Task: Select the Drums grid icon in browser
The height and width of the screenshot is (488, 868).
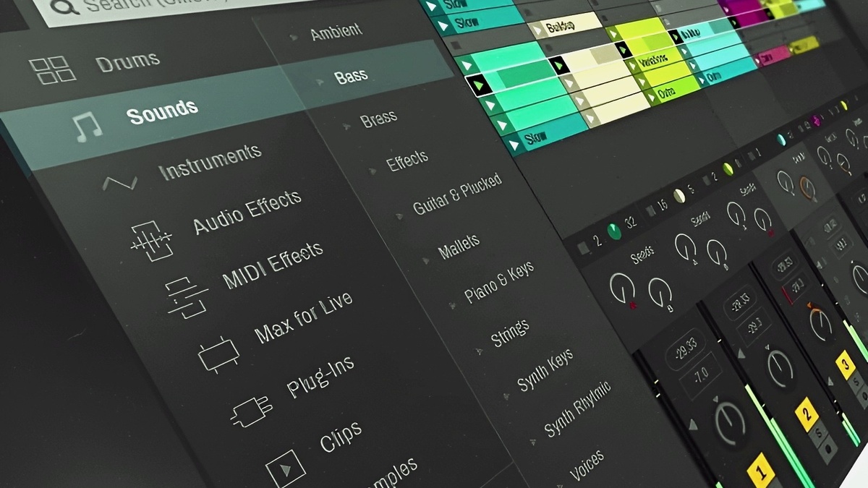Action: pos(52,69)
